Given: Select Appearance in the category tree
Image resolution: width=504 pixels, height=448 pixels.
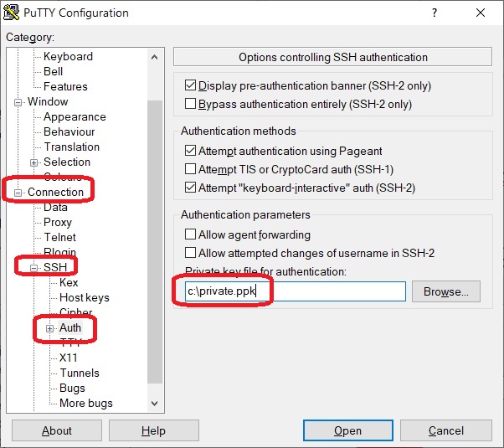Looking at the screenshot, I should point(75,116).
